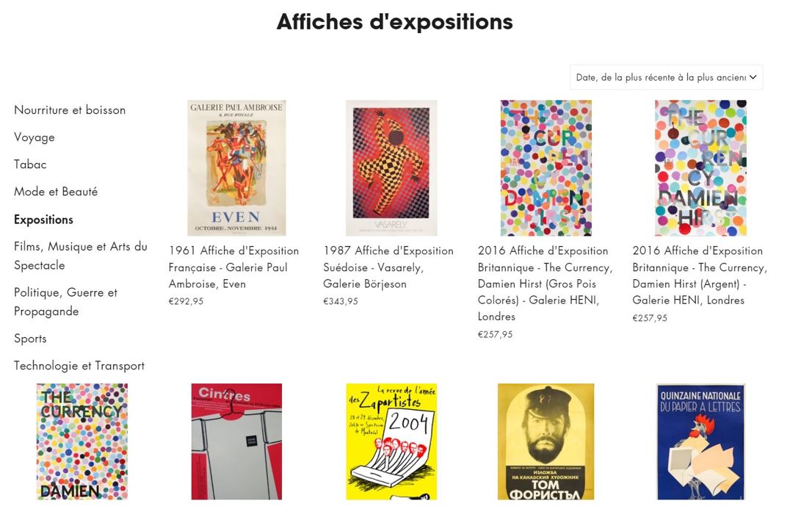Open the red Cinéres t-shirt poster
Viewport: 812px width, 512px height.
tap(236, 441)
